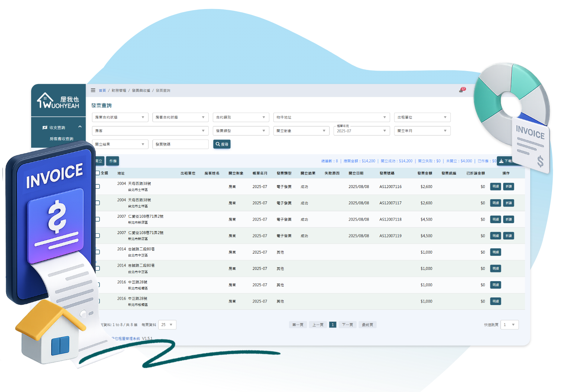Open notifications icon with 17 badge
Image resolution: width=578 pixels, height=392 pixels.
coord(462,90)
